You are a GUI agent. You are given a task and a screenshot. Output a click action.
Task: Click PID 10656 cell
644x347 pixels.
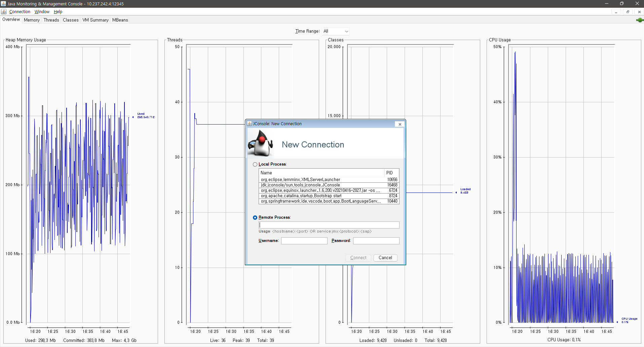(392, 180)
